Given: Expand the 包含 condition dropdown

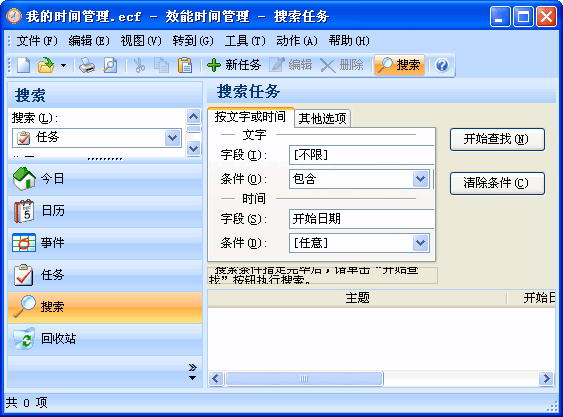Looking at the screenshot, I should tap(420, 179).
